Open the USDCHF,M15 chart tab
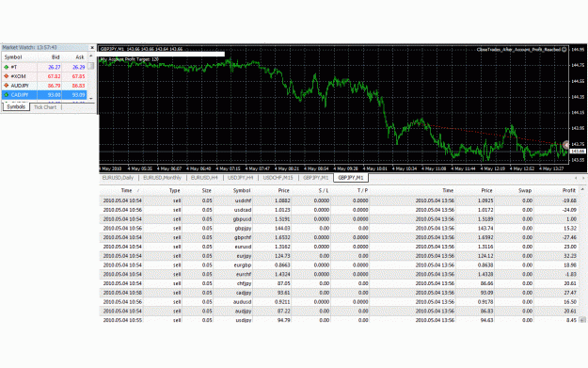Viewport: 588px width, 368px height. coord(278,178)
